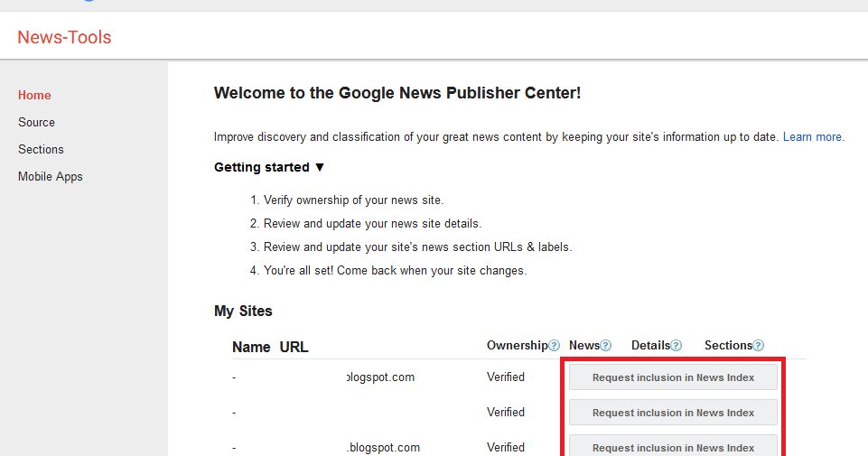Open the Details column help icon
The width and height of the screenshot is (868, 456).
[676, 346]
